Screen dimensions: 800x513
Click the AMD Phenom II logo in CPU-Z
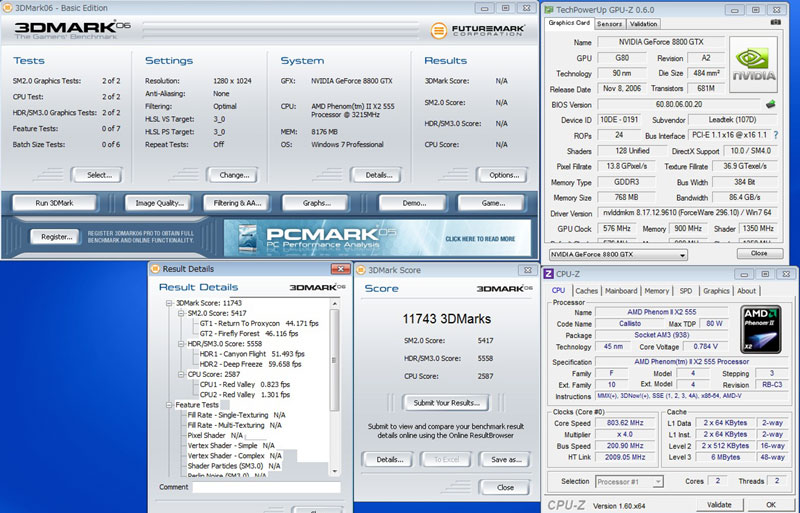click(x=761, y=329)
